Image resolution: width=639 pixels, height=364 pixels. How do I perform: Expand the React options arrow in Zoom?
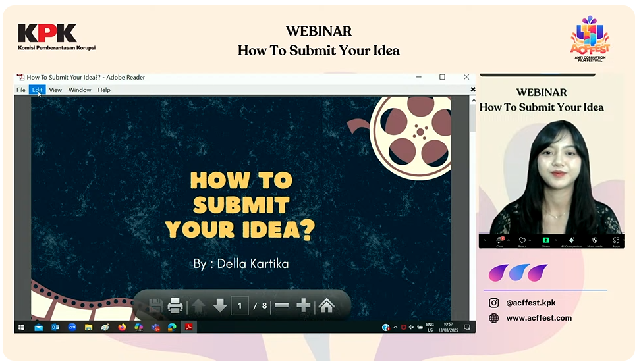tap(530, 240)
